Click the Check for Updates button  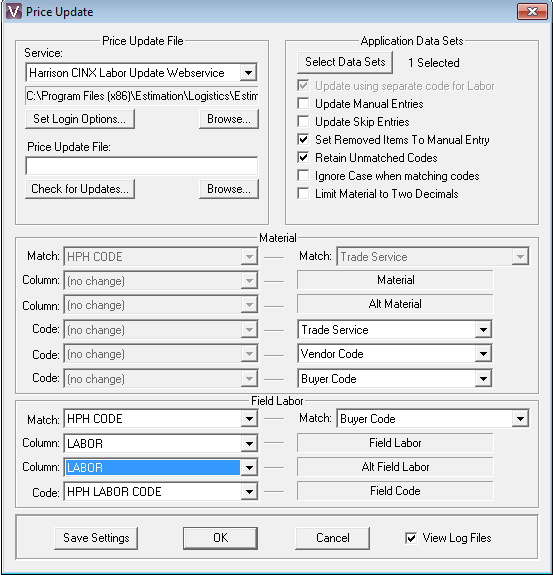pyautogui.click(x=80, y=189)
